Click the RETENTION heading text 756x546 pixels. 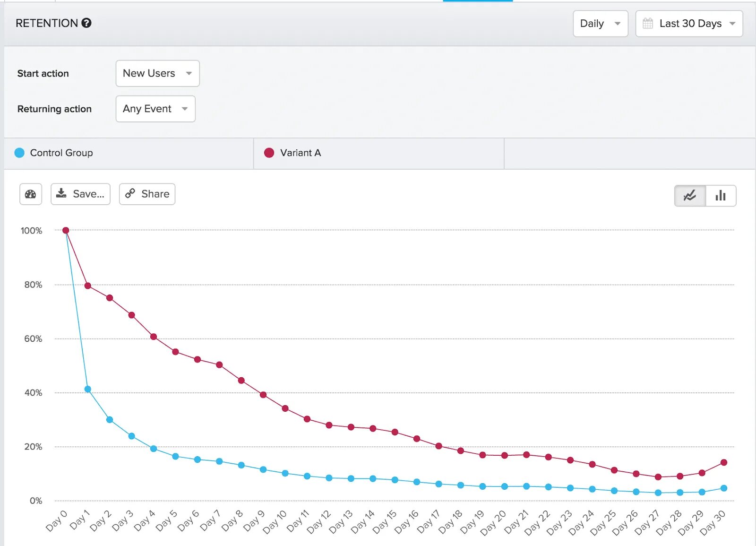pos(47,23)
